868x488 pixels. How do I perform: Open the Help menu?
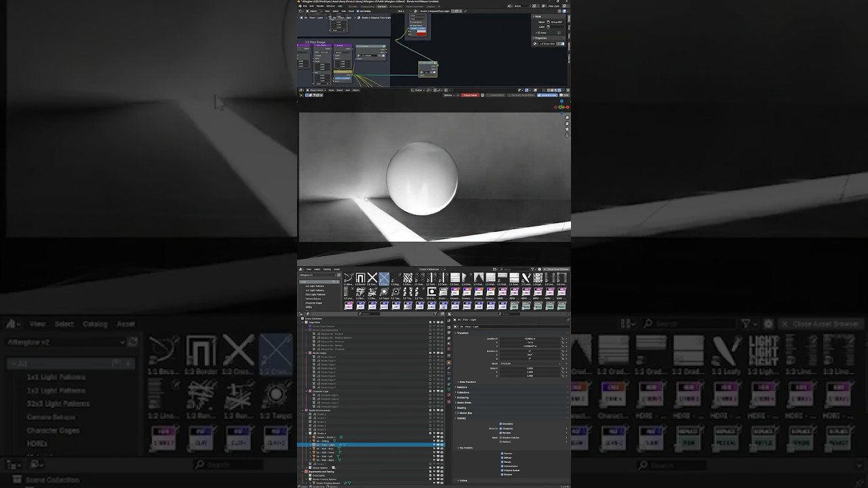(340, 6)
